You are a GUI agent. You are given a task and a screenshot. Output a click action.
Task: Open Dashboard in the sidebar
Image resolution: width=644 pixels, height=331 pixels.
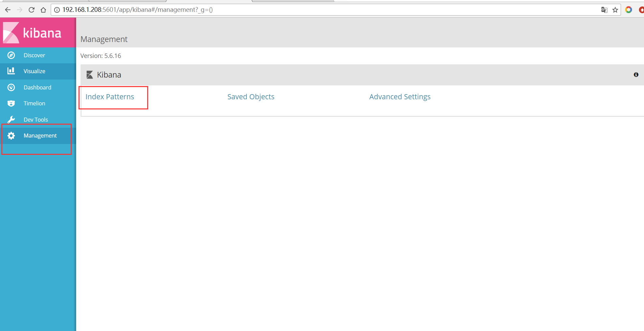point(38,87)
